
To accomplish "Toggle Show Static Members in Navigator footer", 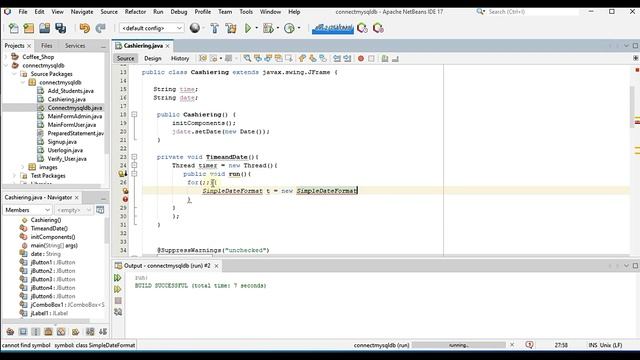I will (x=36, y=331).
